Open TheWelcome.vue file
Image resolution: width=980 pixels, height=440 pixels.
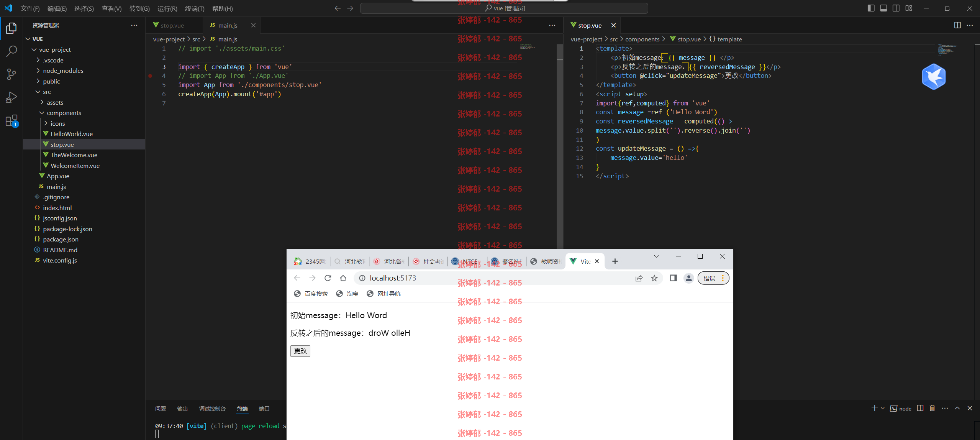point(84,155)
